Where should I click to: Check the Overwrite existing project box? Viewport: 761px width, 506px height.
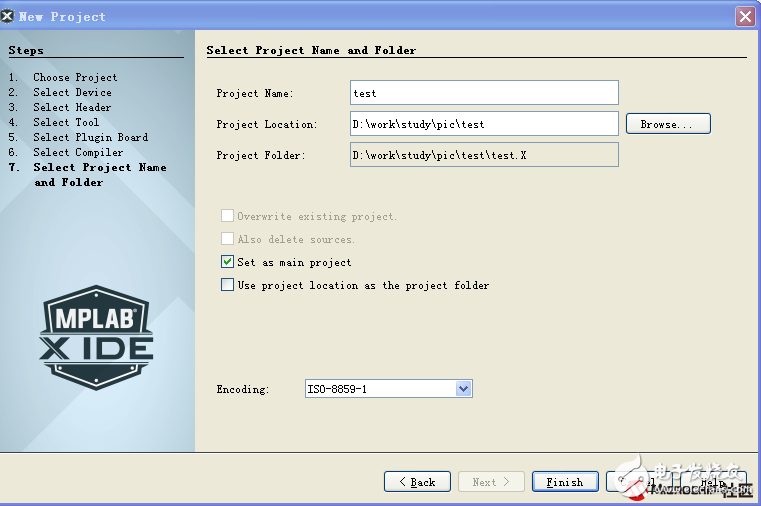click(x=228, y=216)
